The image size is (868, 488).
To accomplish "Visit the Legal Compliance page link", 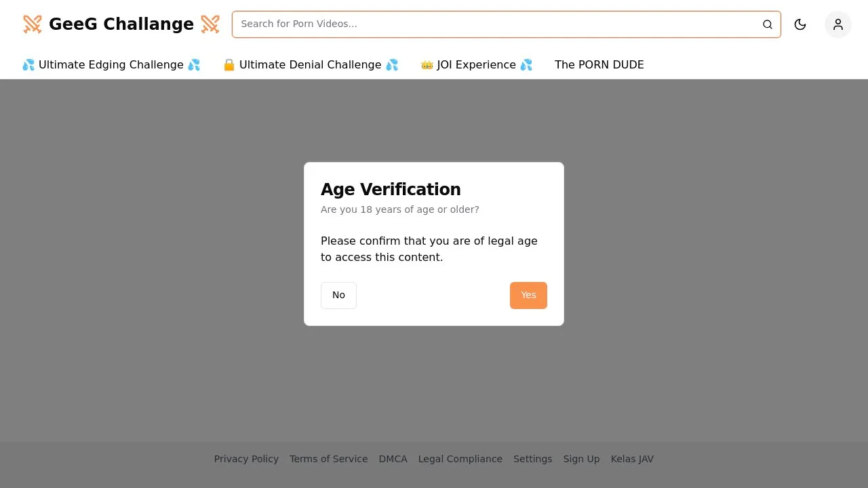I will pos(460,459).
